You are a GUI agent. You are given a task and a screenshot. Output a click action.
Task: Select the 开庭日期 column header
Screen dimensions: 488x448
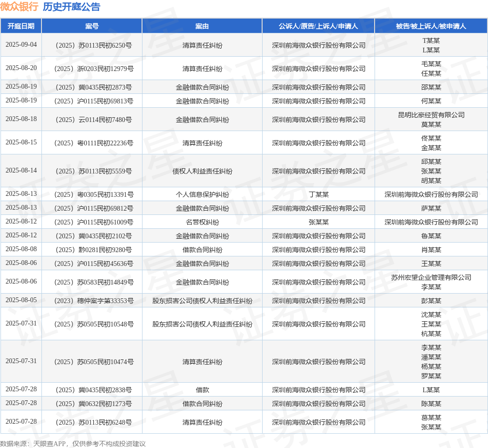point(21,26)
